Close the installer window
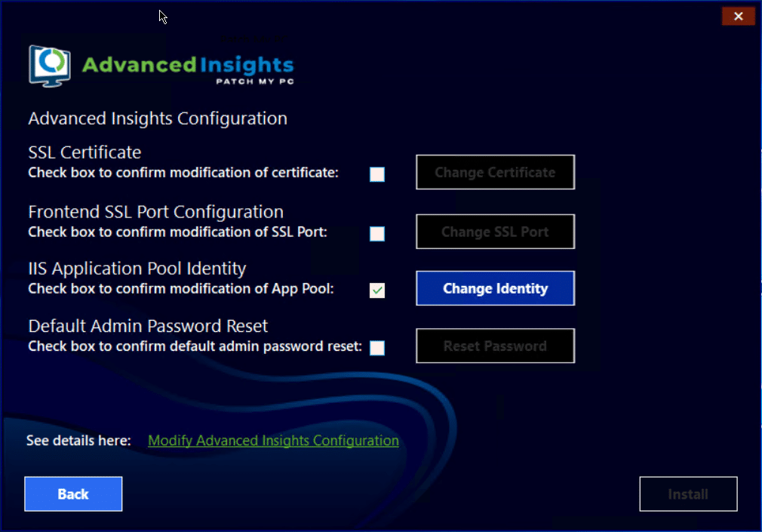The height and width of the screenshot is (532, 762). (738, 16)
